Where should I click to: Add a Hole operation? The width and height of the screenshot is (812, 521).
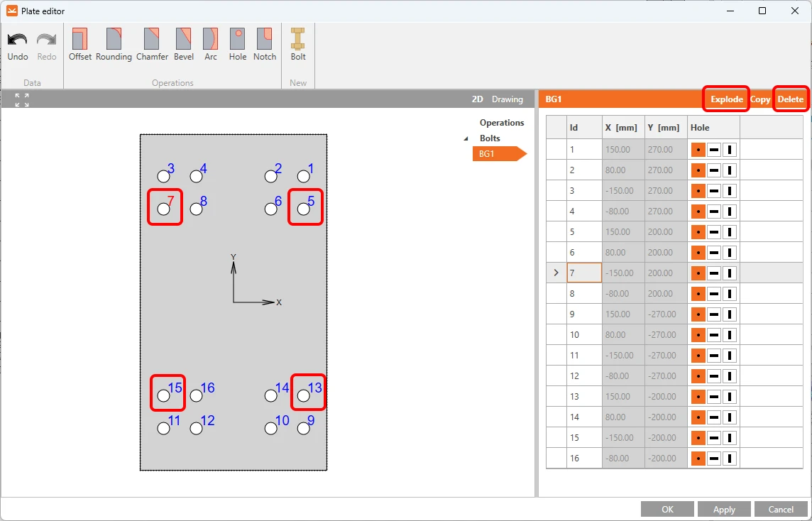238,45
